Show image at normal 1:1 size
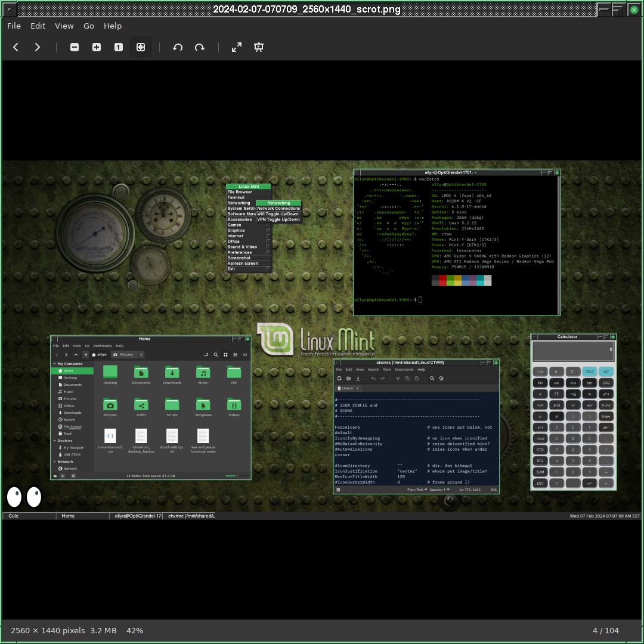 119,47
